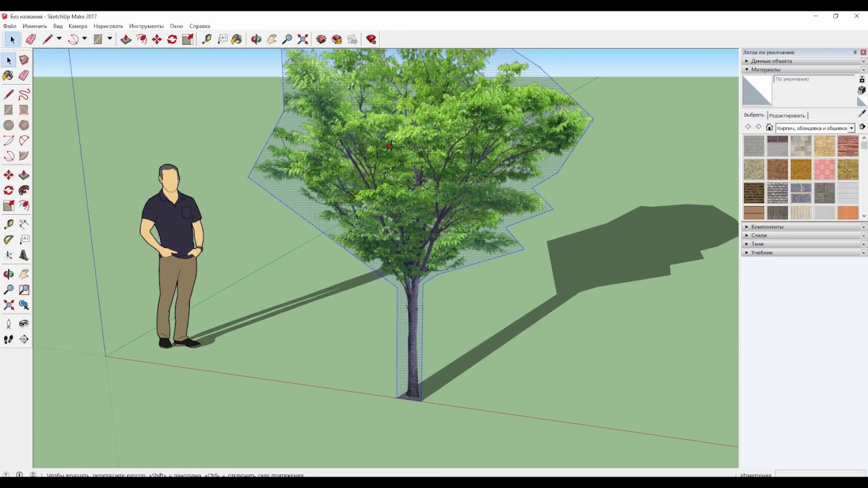Open Extension Warehouse ruby icon
Screen dimensions: 868x488
coord(371,39)
